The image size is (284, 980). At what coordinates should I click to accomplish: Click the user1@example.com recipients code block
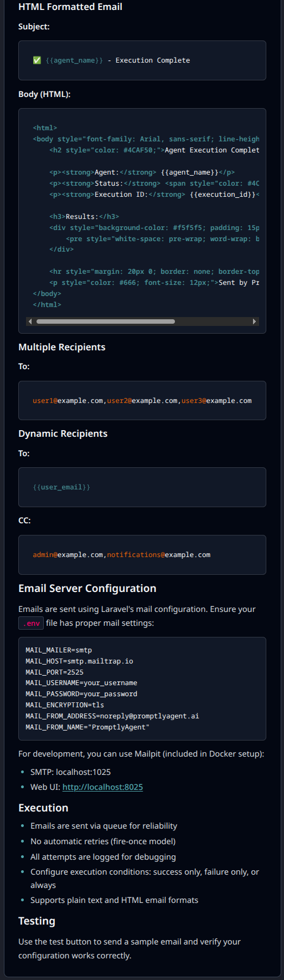tap(142, 401)
